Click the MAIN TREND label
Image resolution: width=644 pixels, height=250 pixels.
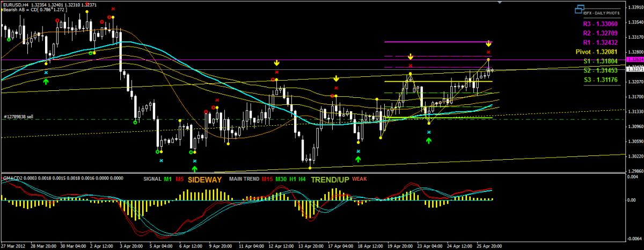(x=244, y=179)
